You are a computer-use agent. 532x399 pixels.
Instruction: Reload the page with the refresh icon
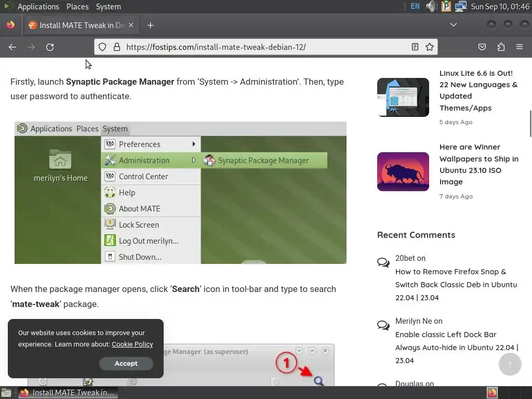[x=50, y=47]
